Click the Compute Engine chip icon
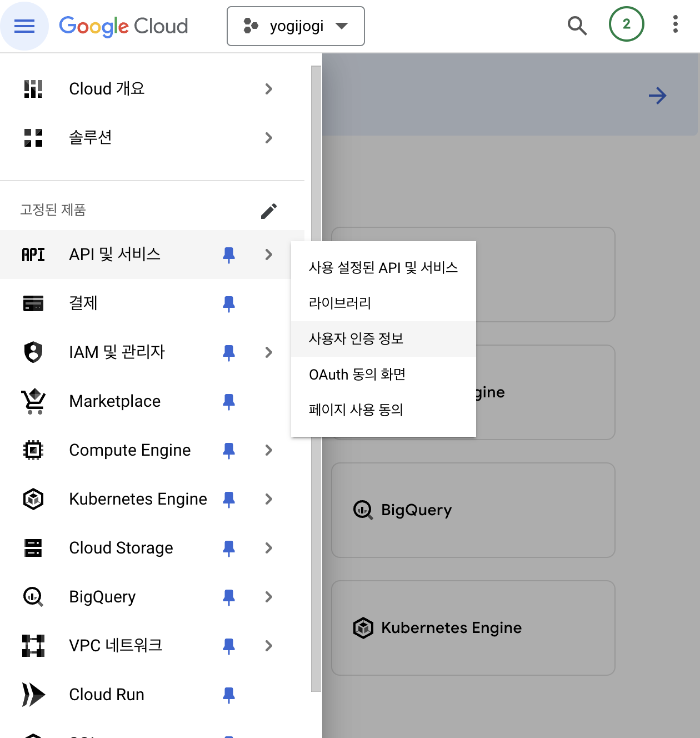Screen dimensions: 700x738 coord(33,450)
